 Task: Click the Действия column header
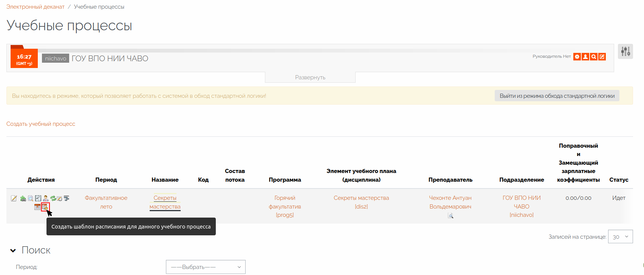(41, 180)
